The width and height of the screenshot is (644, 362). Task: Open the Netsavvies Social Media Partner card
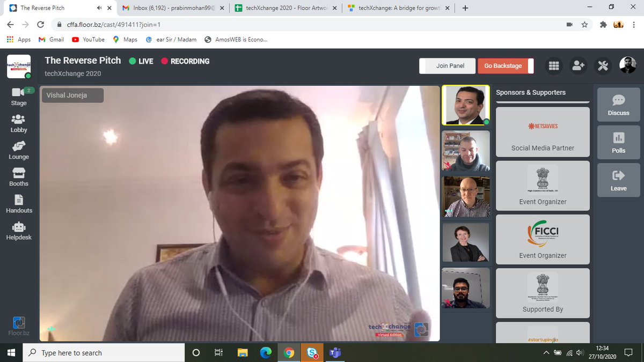coord(543,132)
